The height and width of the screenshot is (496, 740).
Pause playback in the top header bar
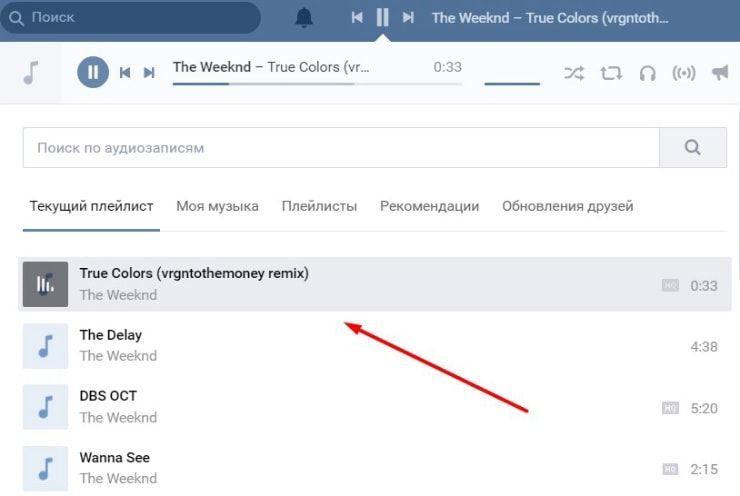click(x=382, y=18)
